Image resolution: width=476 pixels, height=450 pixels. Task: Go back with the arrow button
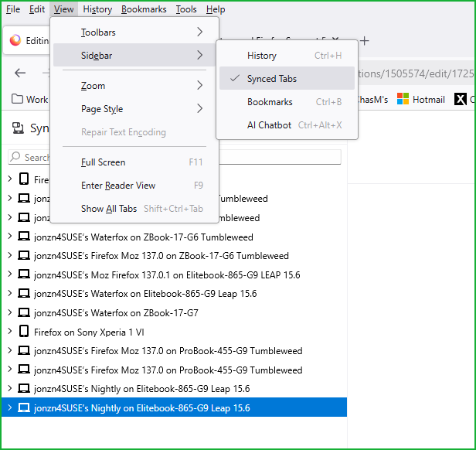[x=20, y=73]
